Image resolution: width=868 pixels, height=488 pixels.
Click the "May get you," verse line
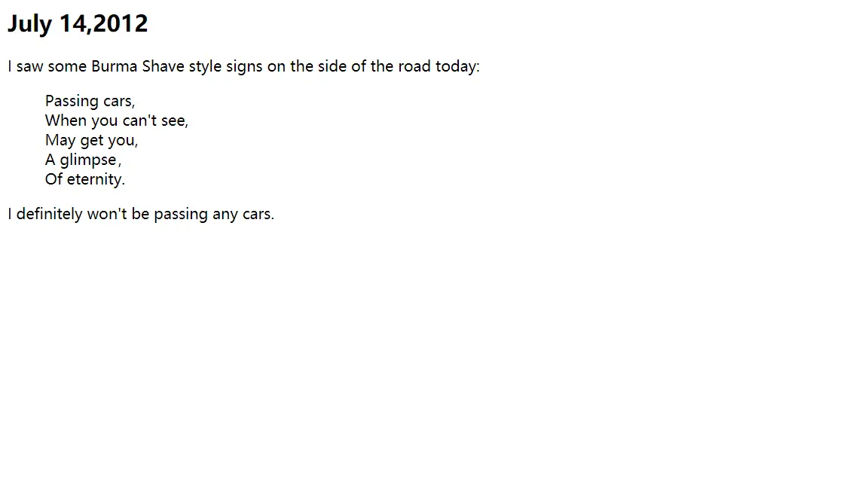(x=91, y=140)
